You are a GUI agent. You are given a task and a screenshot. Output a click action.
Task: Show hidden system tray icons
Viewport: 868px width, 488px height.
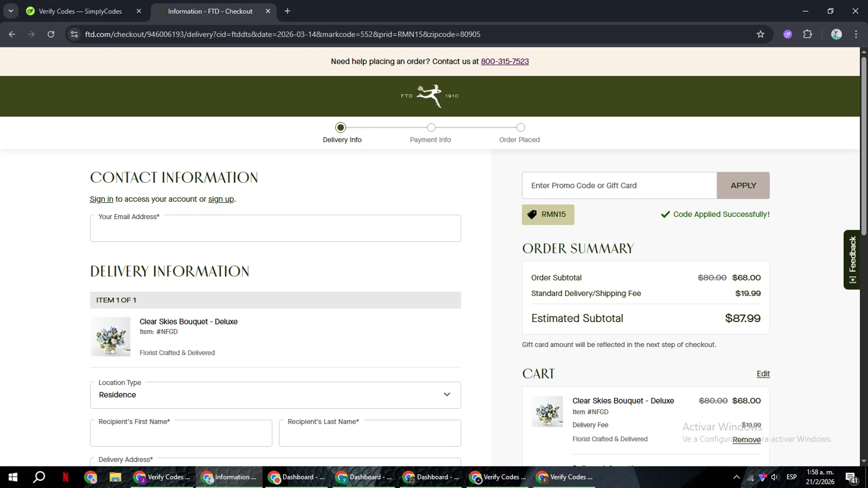(736, 477)
